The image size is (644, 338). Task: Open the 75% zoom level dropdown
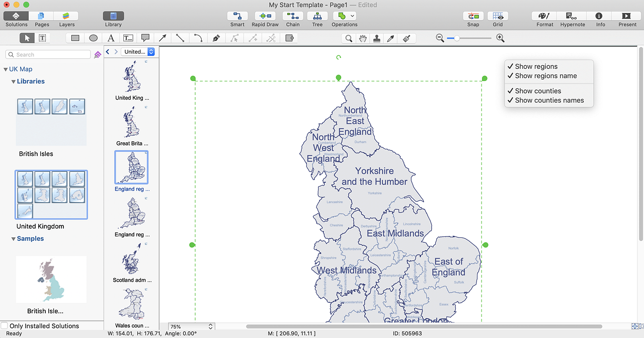click(x=192, y=326)
